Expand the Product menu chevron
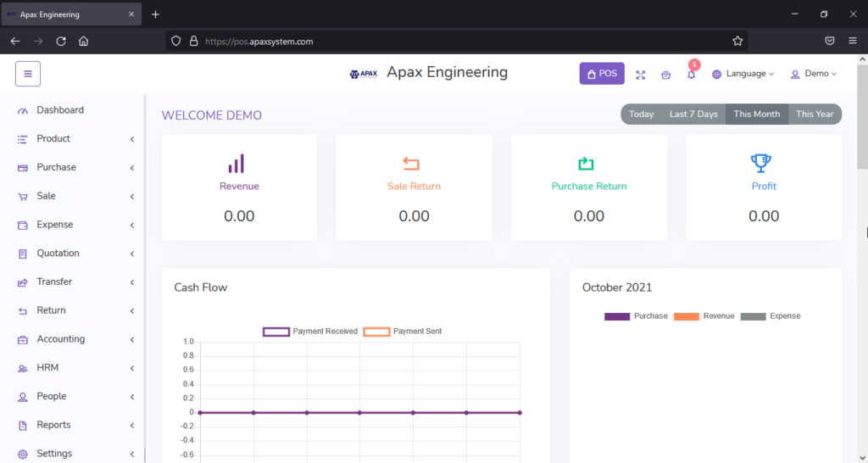This screenshot has width=868, height=463. click(132, 140)
